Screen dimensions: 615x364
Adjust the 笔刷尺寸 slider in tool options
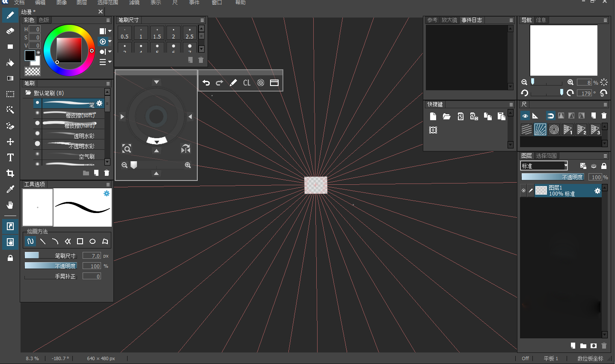51,255
